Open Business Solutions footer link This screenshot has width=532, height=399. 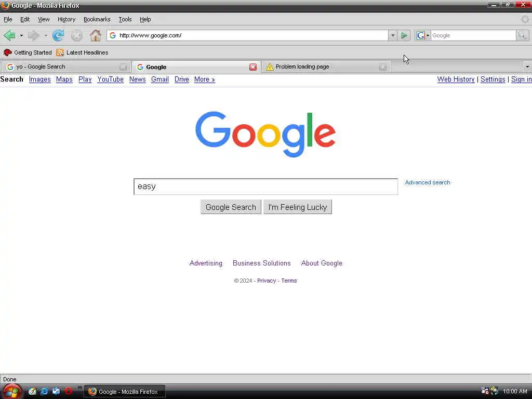pyautogui.click(x=262, y=263)
